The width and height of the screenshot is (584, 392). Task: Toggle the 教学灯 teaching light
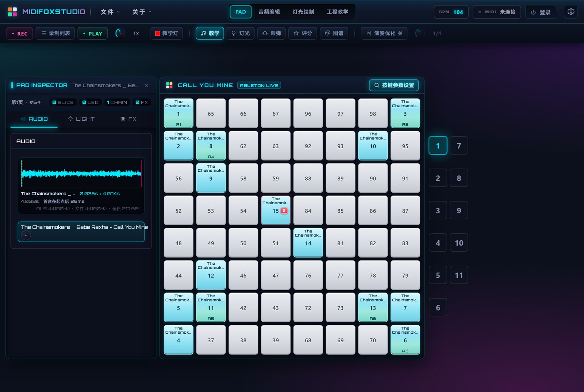(x=167, y=34)
